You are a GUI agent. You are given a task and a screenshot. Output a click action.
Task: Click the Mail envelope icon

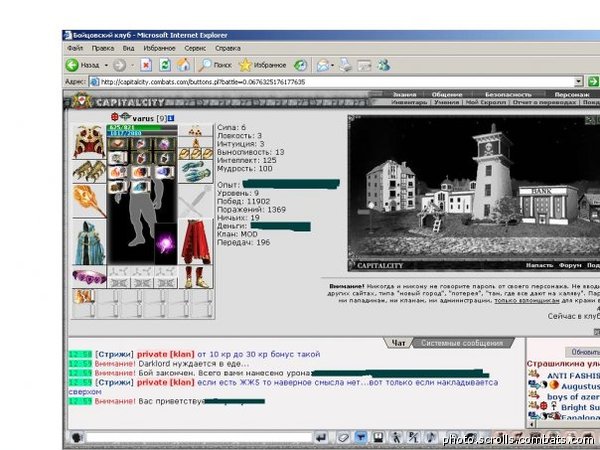323,65
